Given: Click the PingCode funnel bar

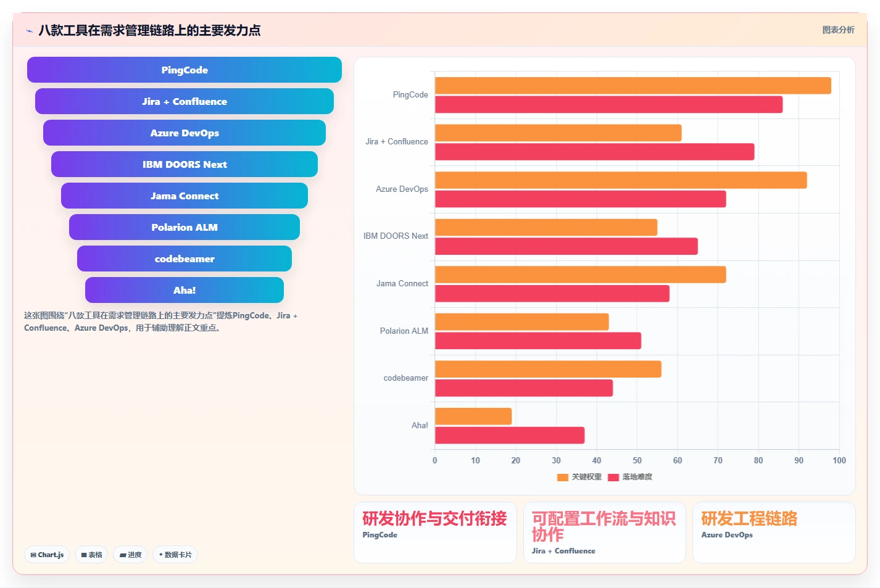Looking at the screenshot, I should pos(185,70).
